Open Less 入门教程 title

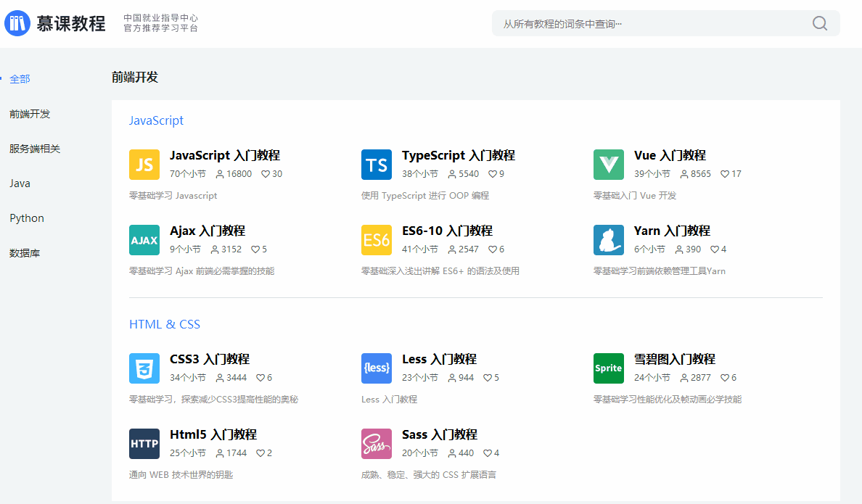pos(439,360)
